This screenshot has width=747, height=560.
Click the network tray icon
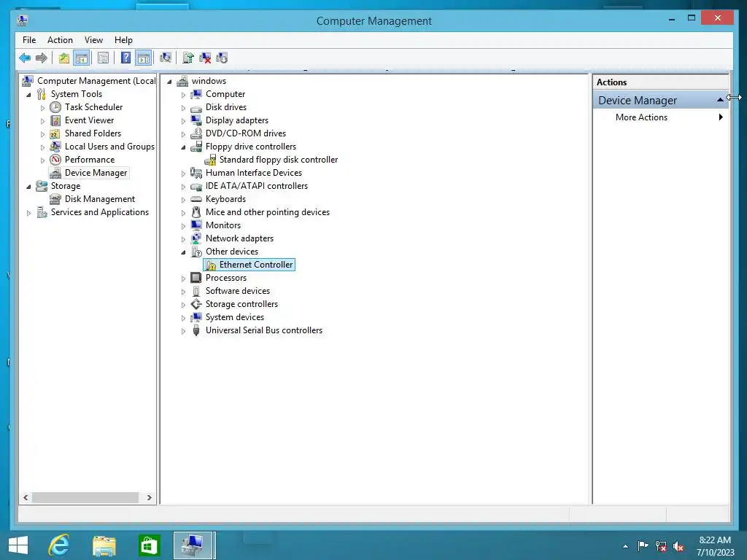point(661,545)
